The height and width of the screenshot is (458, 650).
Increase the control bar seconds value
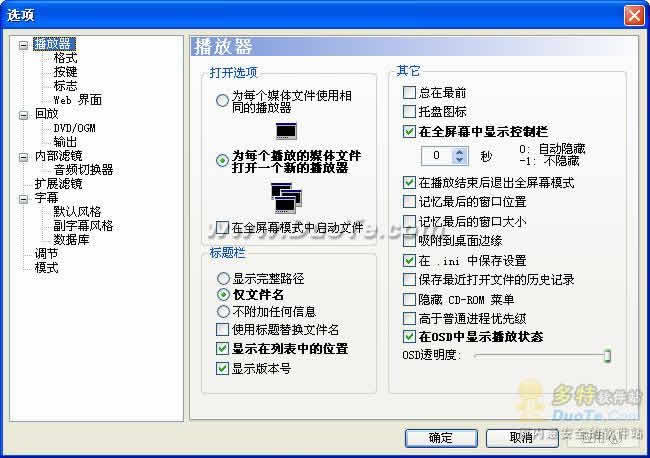point(459,152)
